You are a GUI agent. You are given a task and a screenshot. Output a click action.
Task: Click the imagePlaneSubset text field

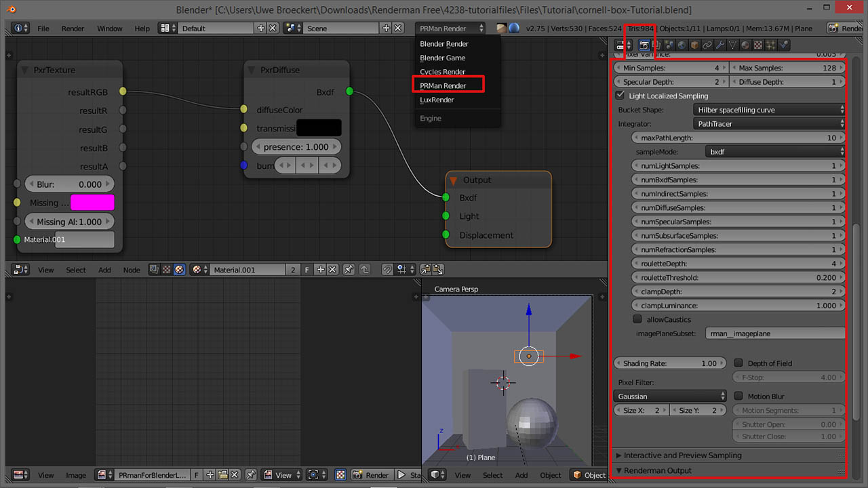[776, 333]
